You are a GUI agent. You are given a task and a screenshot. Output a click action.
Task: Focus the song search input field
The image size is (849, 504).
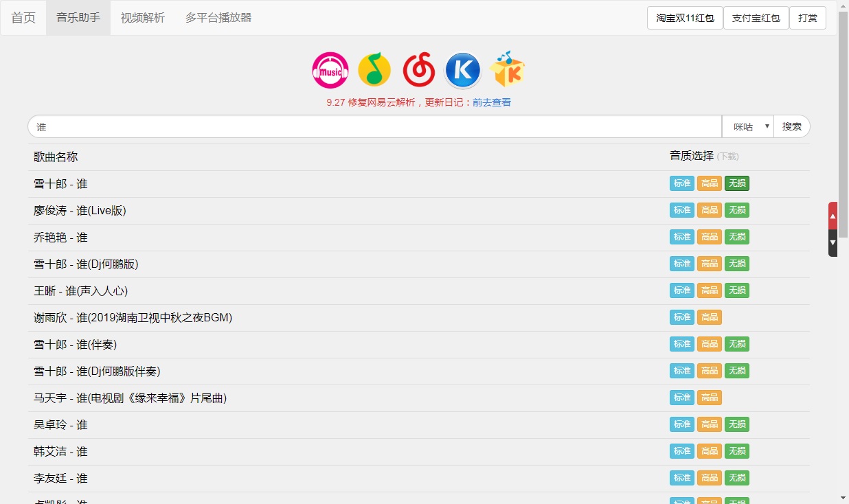374,127
